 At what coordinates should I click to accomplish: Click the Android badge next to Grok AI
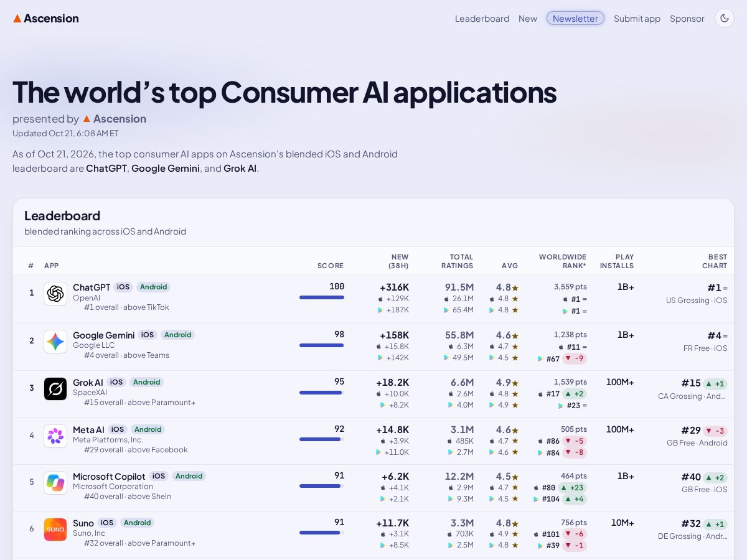(x=146, y=382)
